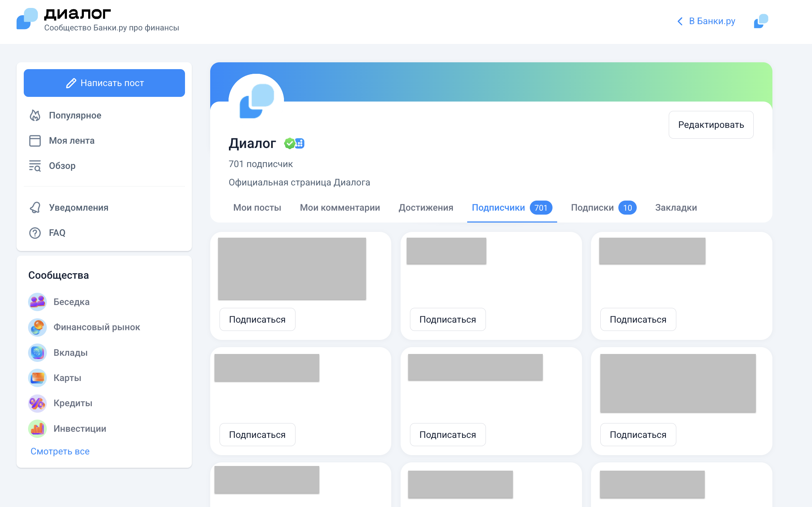Open the Уведомления menu item

(78, 208)
